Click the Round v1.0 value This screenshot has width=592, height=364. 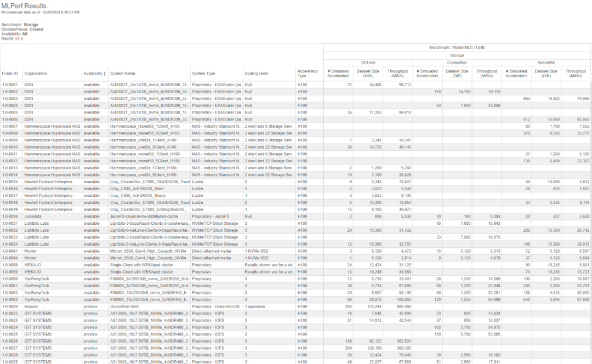point(19,38)
